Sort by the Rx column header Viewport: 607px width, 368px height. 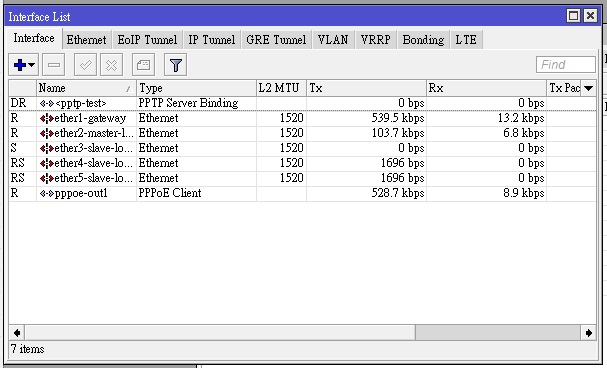[486, 88]
